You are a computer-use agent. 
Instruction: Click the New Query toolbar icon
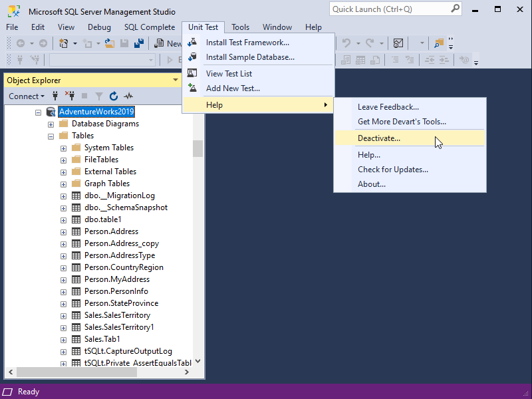[158, 43]
